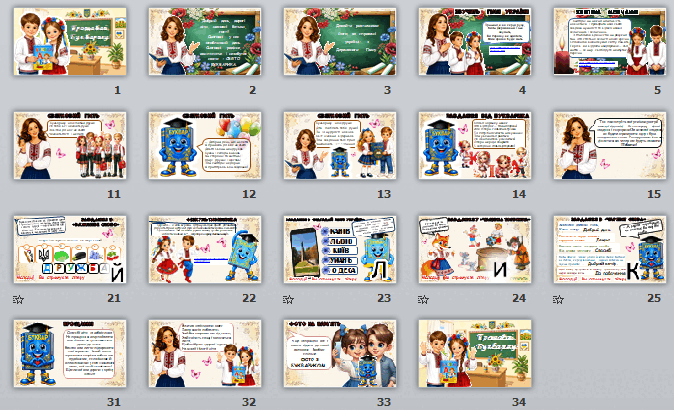674x410 pixels.
Task: Select slide 32 thumbnail
Action: click(x=205, y=353)
